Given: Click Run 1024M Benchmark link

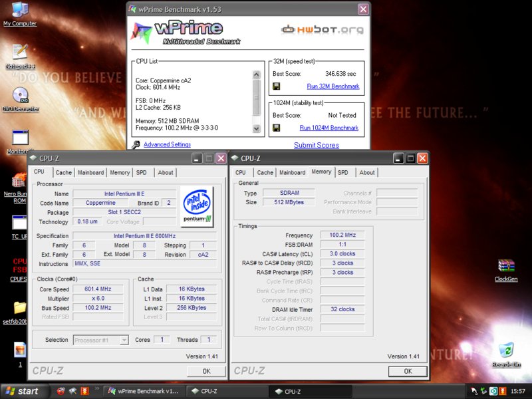Looking at the screenshot, I should pos(329,128).
